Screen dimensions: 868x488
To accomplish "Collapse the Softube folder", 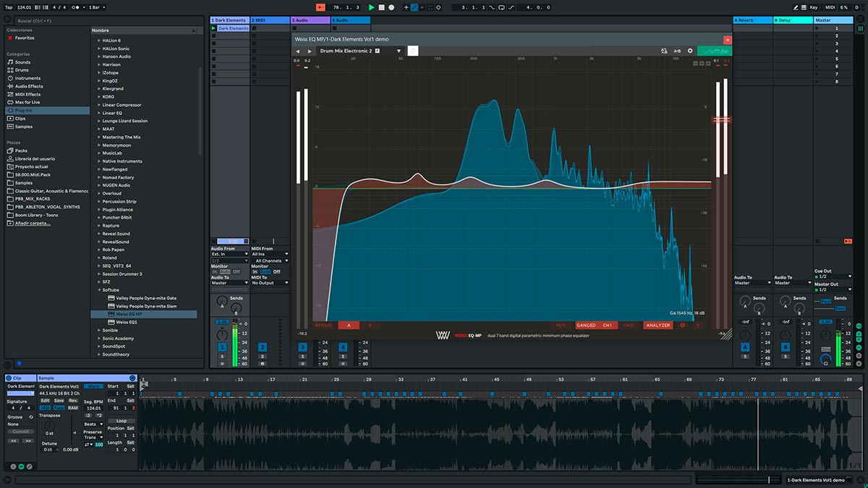I will pyautogui.click(x=99, y=290).
